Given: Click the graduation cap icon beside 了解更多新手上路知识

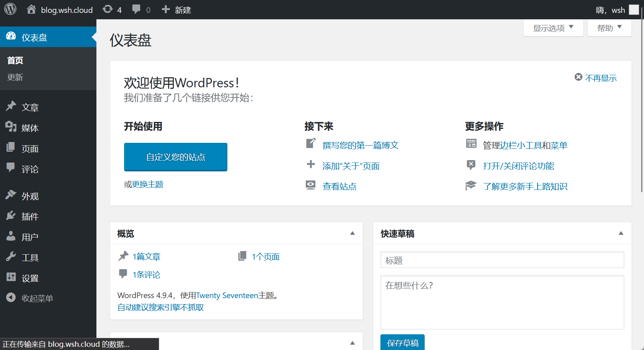Looking at the screenshot, I should coord(471,185).
